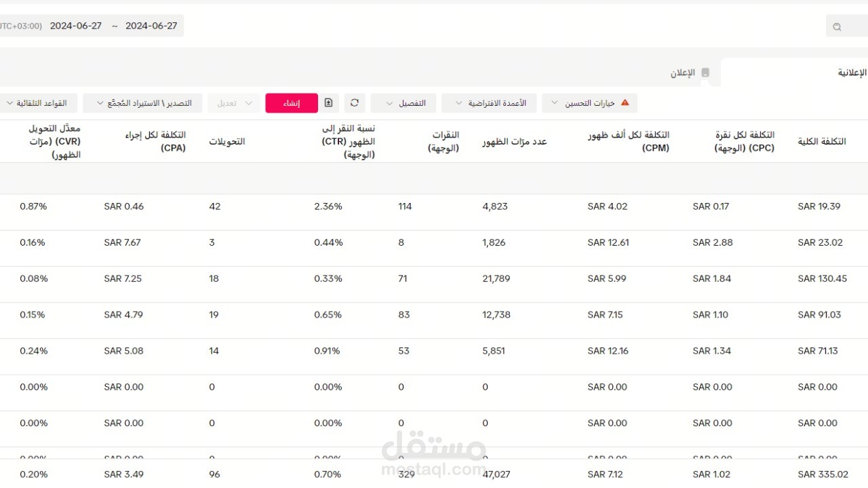Click CPC value SAR 1.10

711,314
